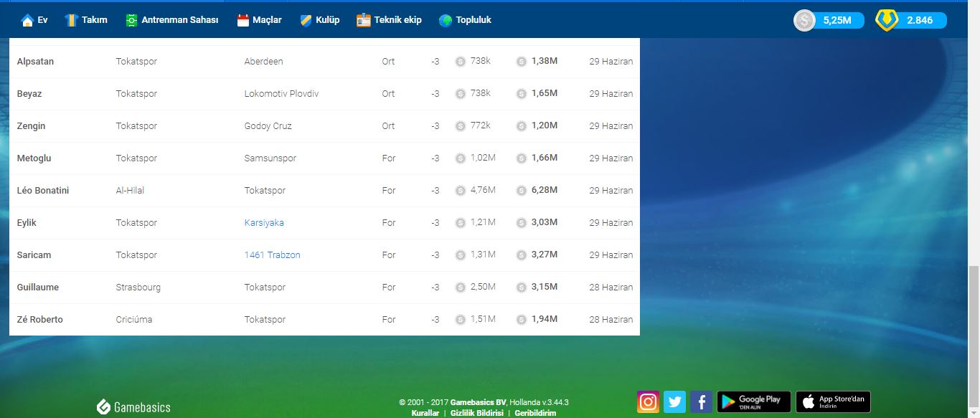Follow the Karsiyaka team link
The width and height of the screenshot is (980, 418).
coord(264,223)
